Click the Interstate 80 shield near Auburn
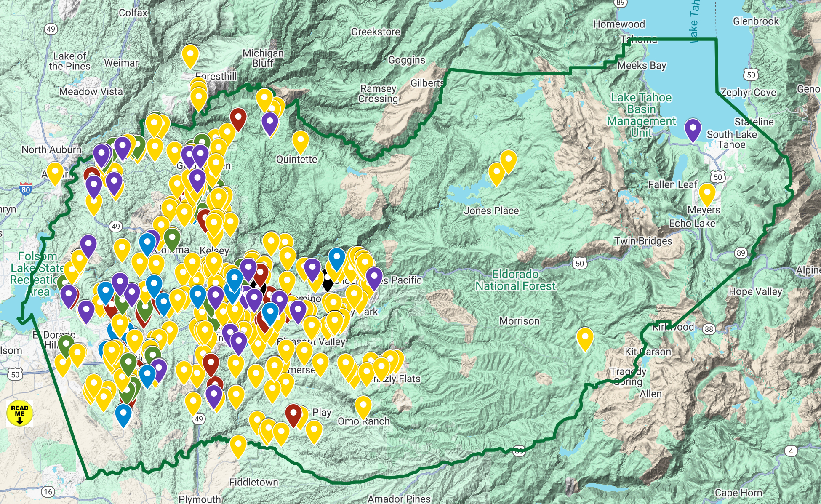The image size is (821, 504). click(x=26, y=189)
